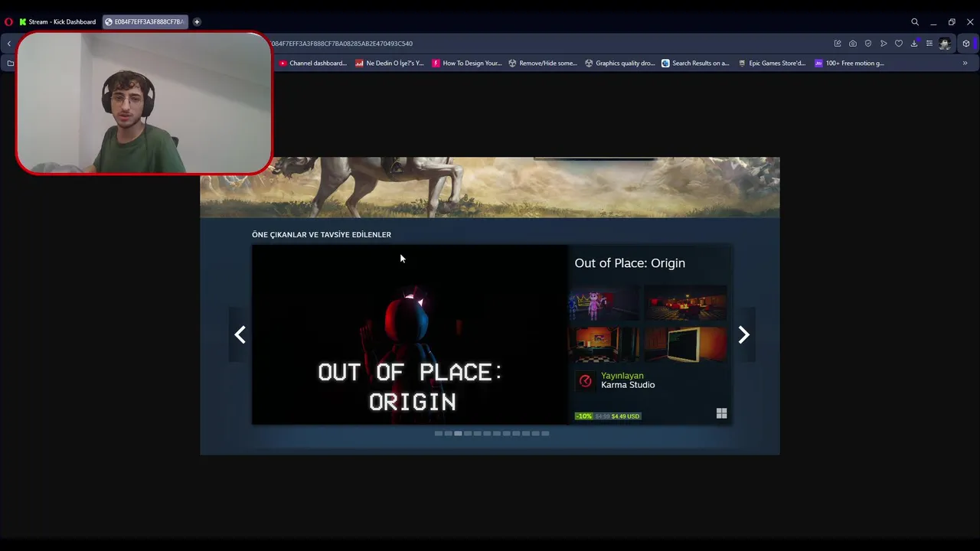The width and height of the screenshot is (980, 551).
Task: View screenshot with pink character
Action: pyautogui.click(x=604, y=304)
